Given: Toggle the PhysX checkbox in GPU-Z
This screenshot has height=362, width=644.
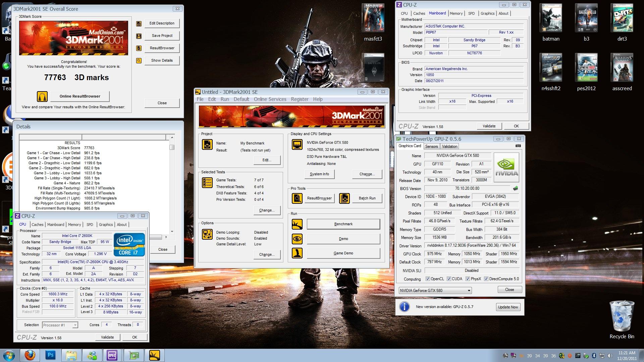Looking at the screenshot, I should 468,279.
